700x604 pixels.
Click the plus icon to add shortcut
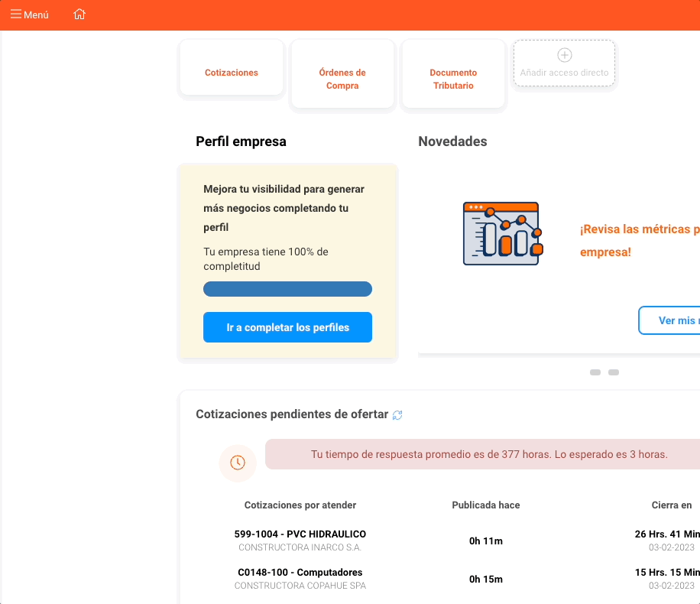(565, 55)
